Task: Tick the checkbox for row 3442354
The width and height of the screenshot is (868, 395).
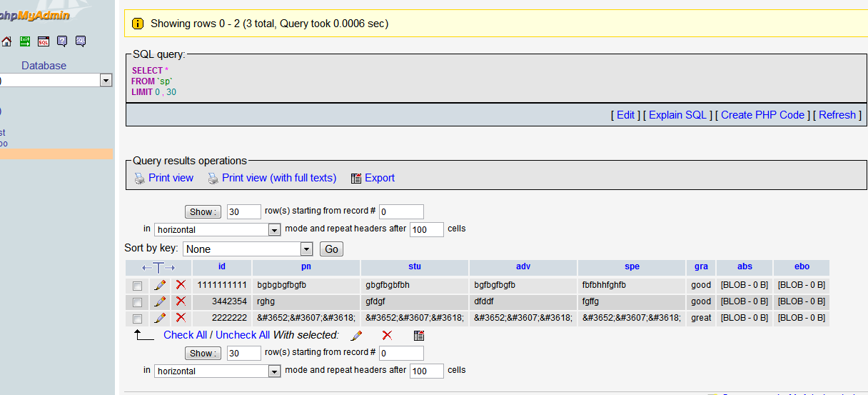Action: pos(137,302)
